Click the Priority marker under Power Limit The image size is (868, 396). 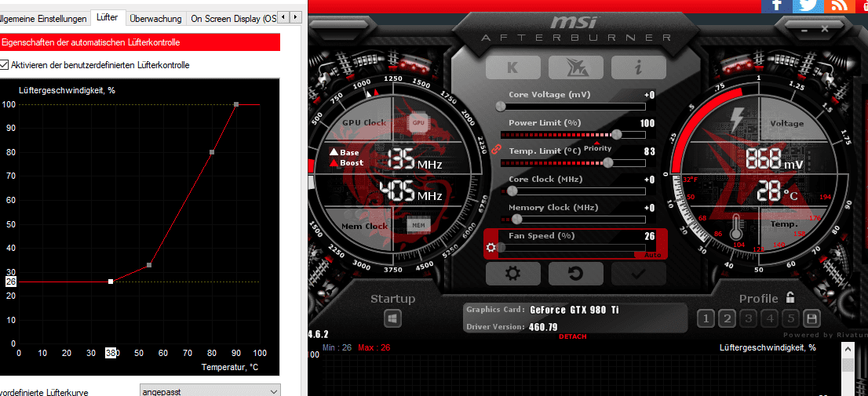597,146
